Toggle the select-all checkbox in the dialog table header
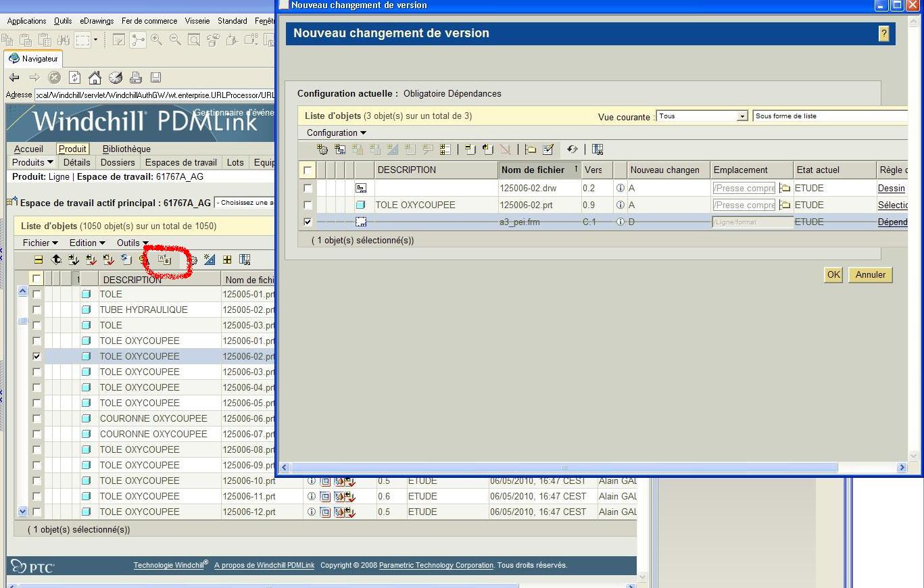Viewport: 924px width, 588px height. coord(308,170)
